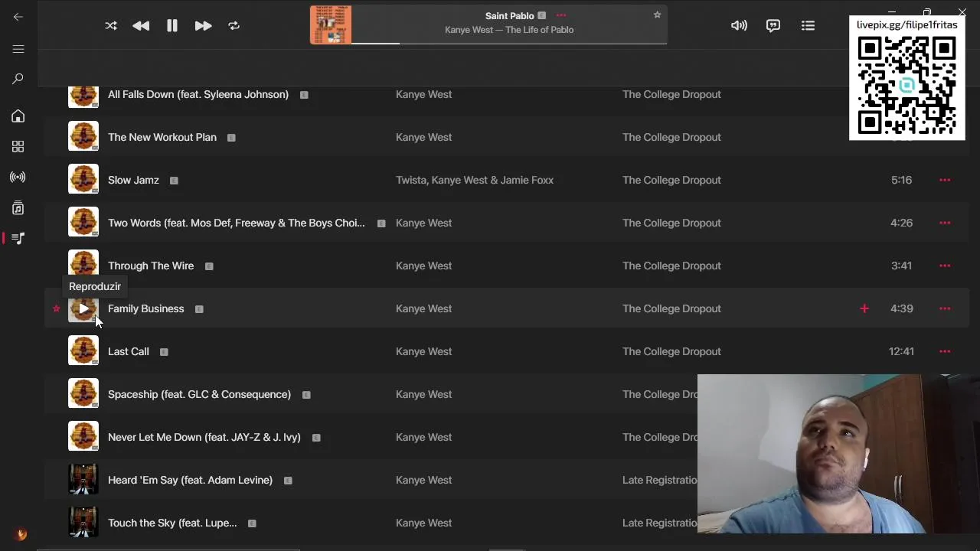Click the explicit badge on Slow Jamz
This screenshot has width=980, height=551.
pos(174,181)
